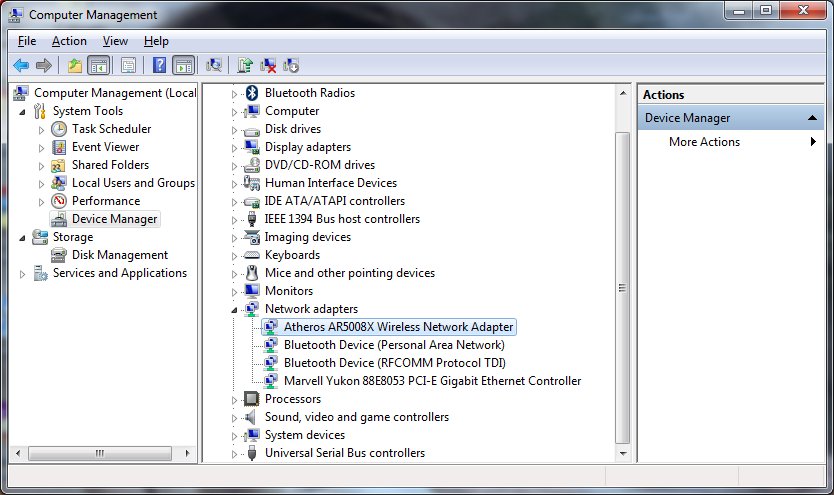The height and width of the screenshot is (495, 834).
Task: Expand the System devices category
Action: [234, 436]
